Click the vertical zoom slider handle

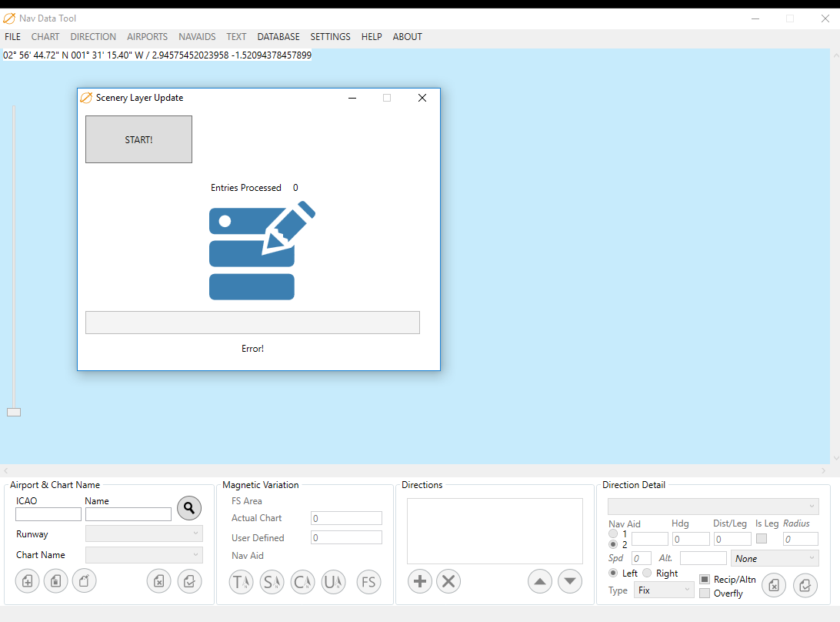coord(14,412)
